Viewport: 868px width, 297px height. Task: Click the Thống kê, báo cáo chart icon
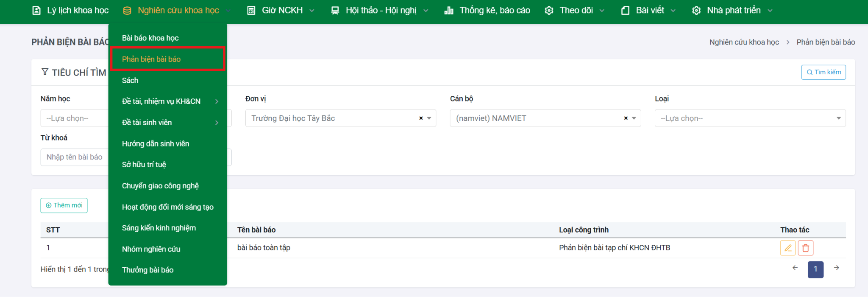[449, 11]
